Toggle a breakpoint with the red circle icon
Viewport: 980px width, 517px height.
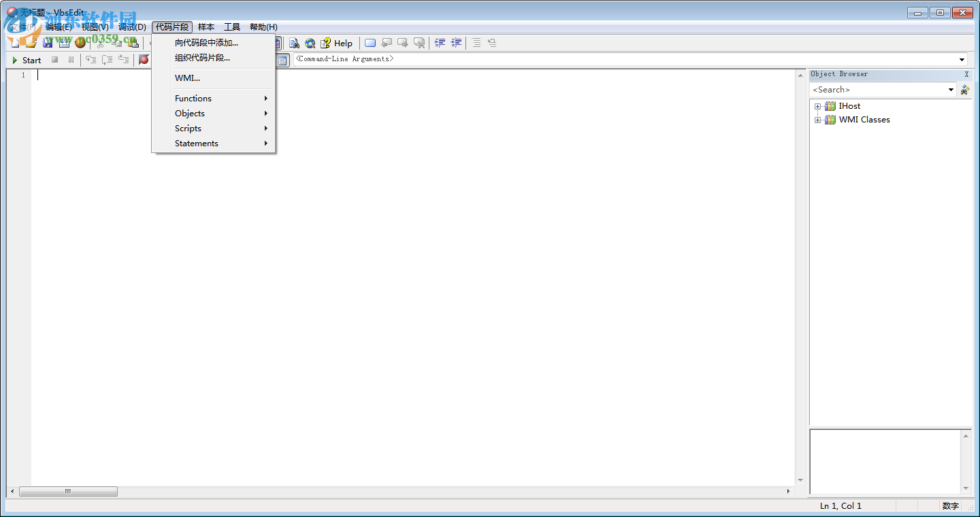click(144, 60)
